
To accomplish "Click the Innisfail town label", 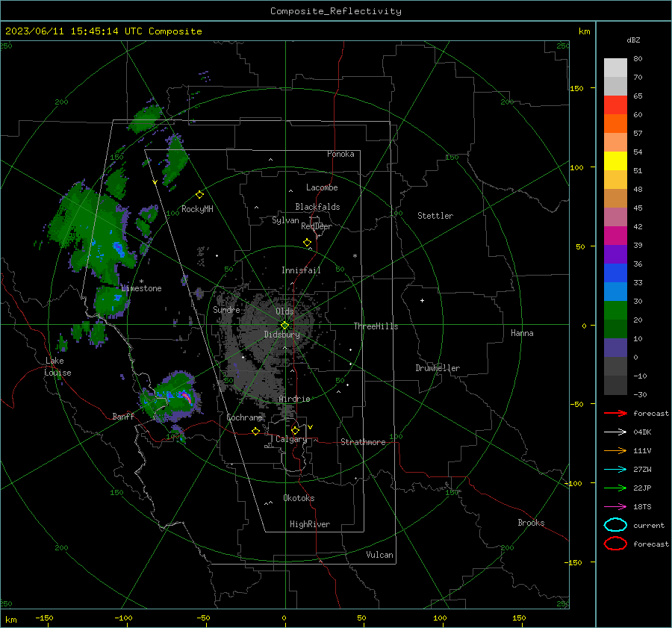I will [301, 270].
